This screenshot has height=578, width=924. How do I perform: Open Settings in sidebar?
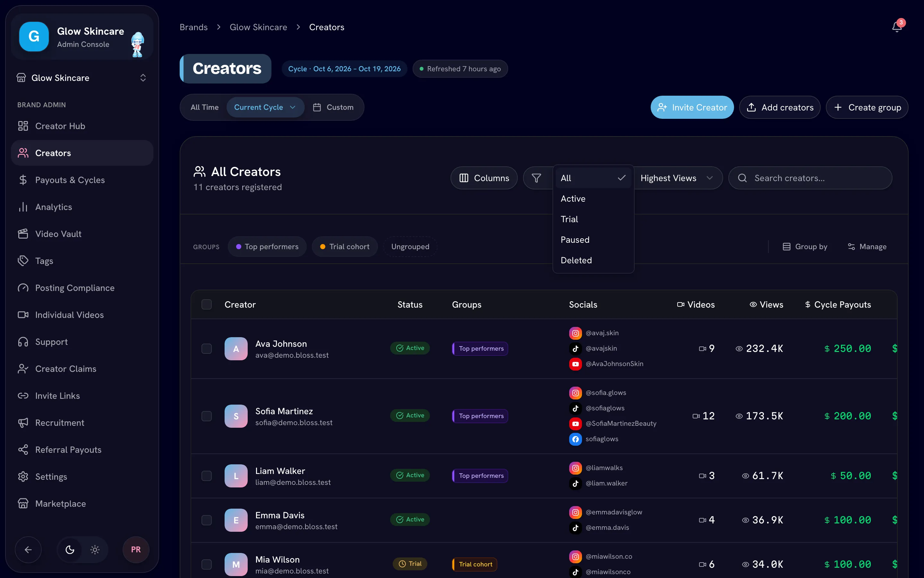[x=82, y=477]
